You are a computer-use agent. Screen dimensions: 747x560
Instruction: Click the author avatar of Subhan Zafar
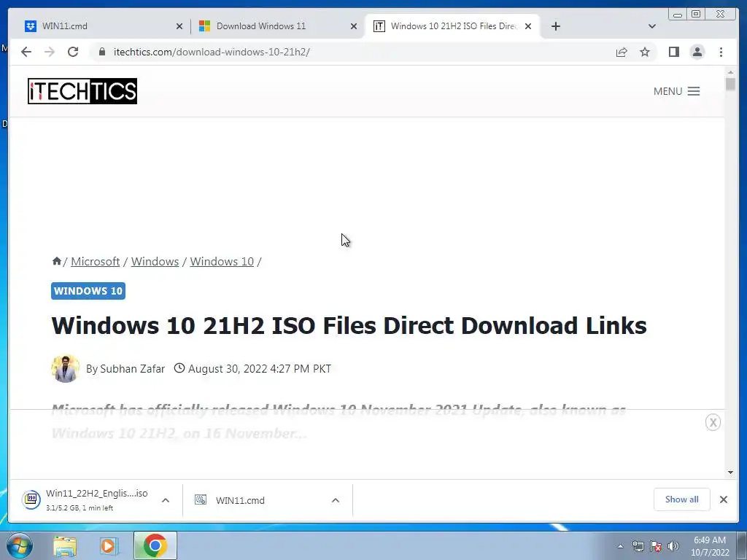pos(65,368)
